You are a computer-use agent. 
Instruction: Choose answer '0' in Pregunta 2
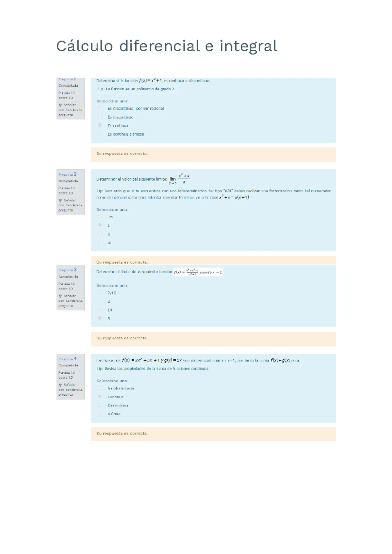pos(100,234)
